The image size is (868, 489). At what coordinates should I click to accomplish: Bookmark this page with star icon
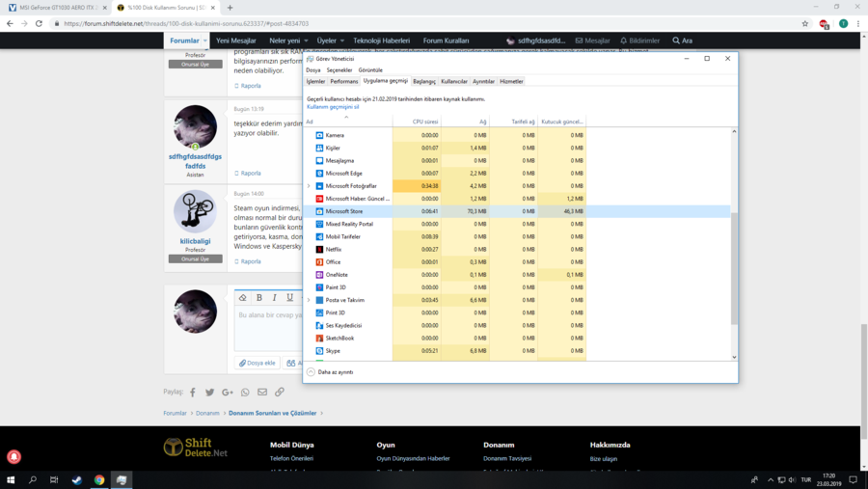(805, 24)
